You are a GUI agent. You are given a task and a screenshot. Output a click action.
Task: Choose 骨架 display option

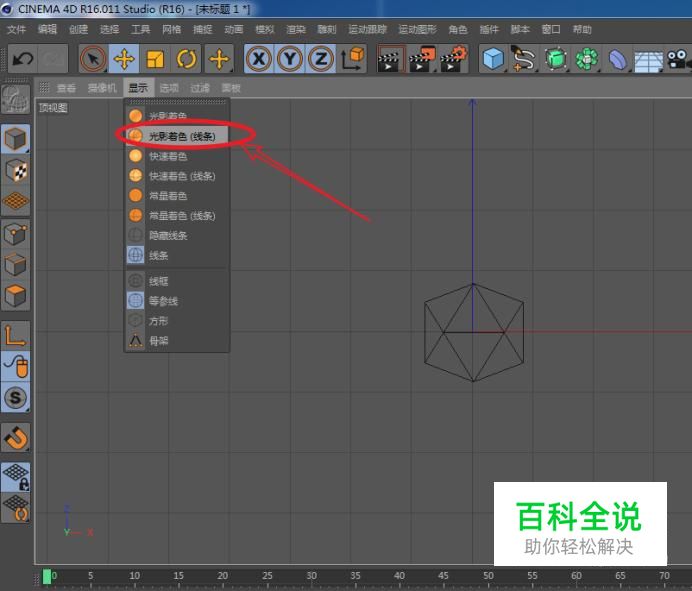177,341
